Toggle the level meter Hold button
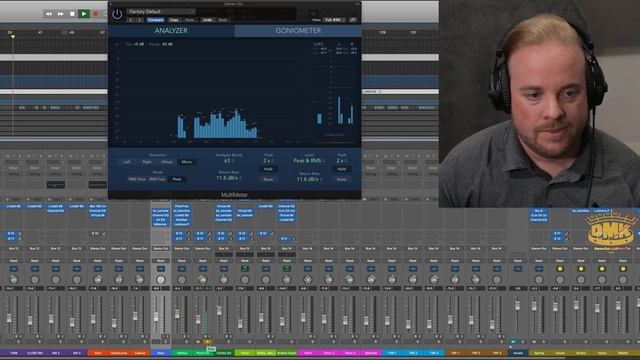Screen dimensions: 640x360 (342, 169)
